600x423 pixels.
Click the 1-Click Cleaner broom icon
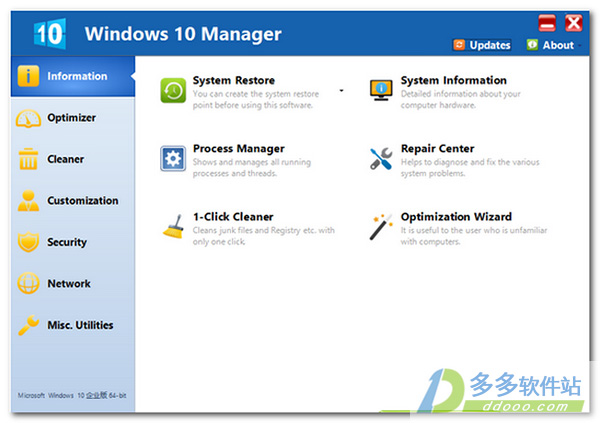[x=173, y=226]
